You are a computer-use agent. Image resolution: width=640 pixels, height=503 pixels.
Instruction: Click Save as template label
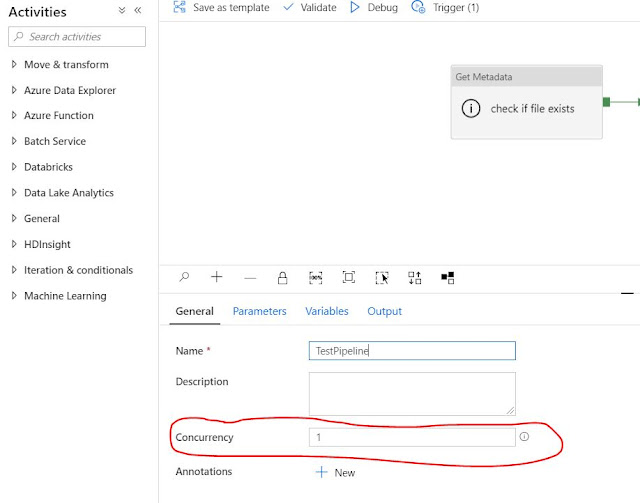(231, 7)
